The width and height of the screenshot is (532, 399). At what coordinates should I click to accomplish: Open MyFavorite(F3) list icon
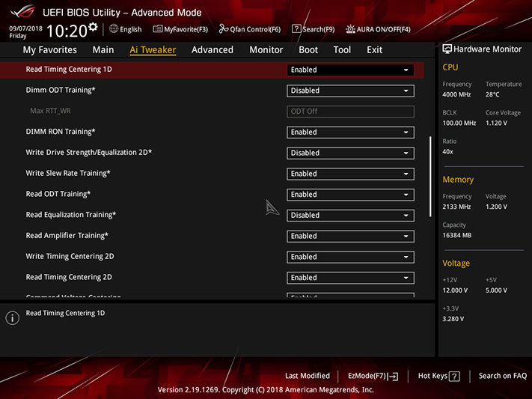tap(157, 29)
